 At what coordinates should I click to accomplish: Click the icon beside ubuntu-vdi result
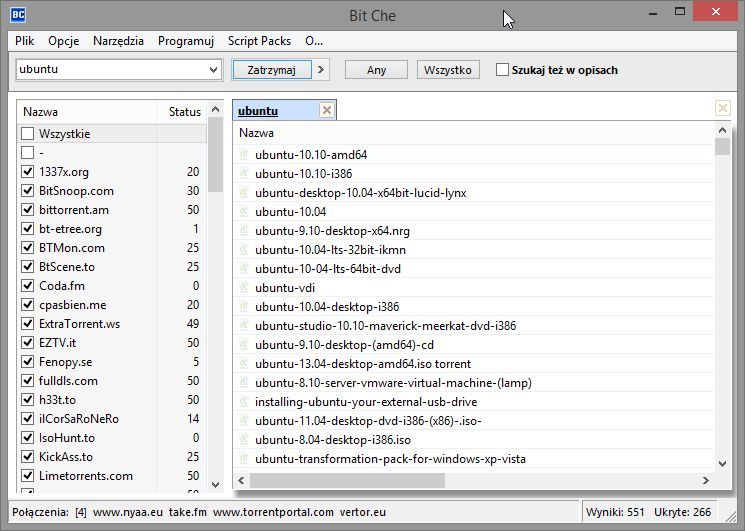click(244, 288)
